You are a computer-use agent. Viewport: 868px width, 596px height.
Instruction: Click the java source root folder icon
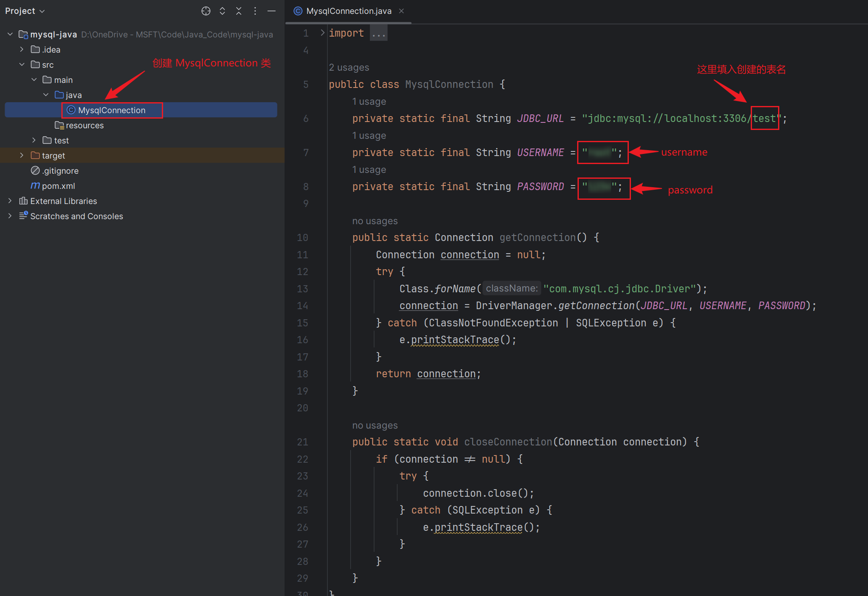(59, 95)
